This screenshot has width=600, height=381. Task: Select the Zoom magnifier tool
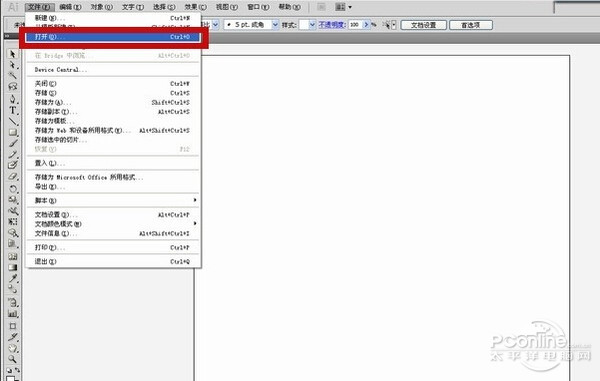coord(12,359)
